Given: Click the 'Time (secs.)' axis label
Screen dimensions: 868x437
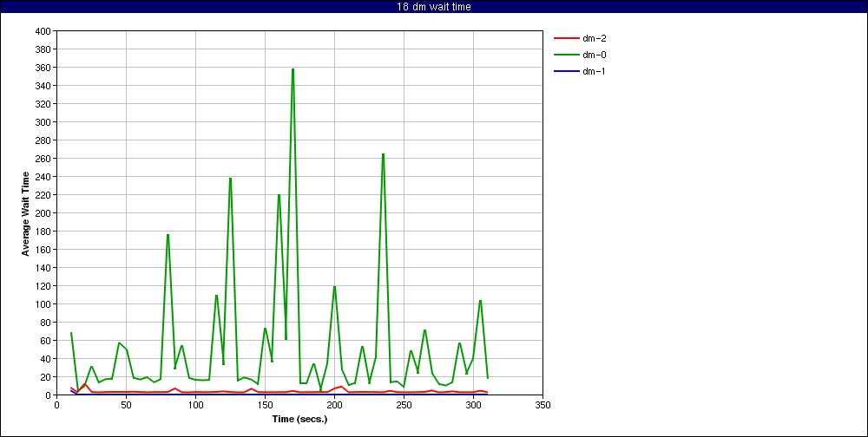Looking at the screenshot, I should (300, 419).
